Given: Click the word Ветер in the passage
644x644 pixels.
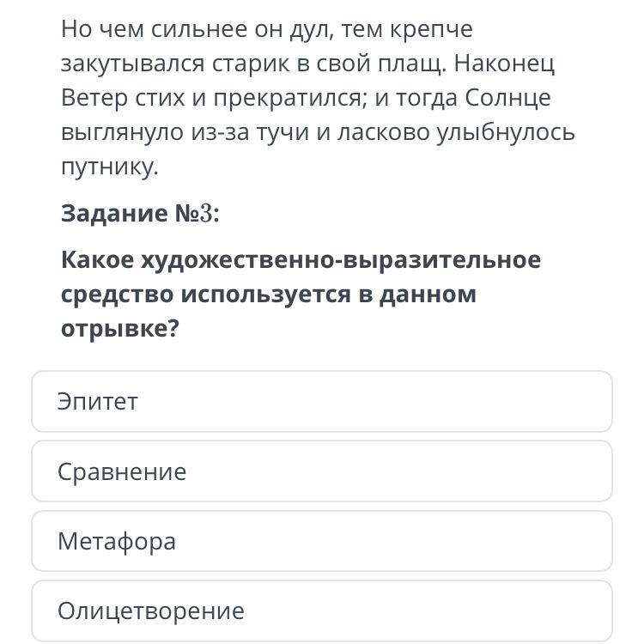Looking at the screenshot, I should tap(88, 98).
